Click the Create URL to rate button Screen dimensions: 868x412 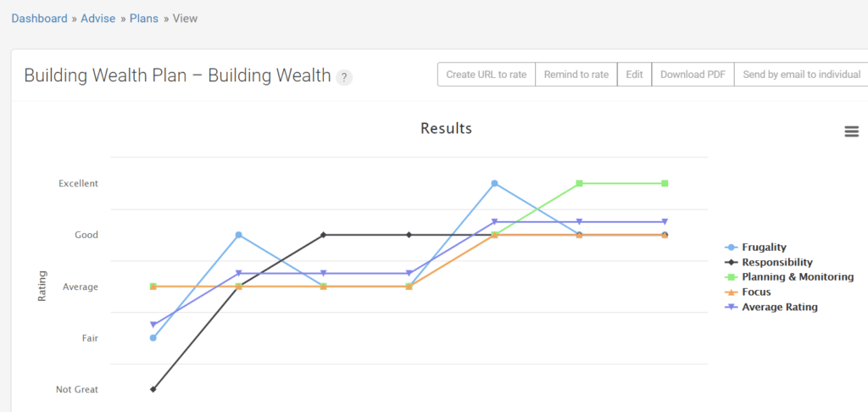click(486, 75)
